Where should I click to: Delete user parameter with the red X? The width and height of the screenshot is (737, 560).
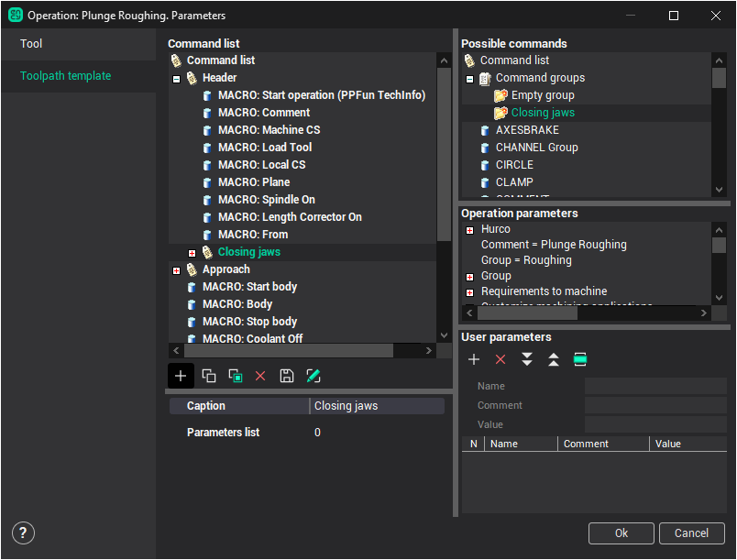[500, 359]
